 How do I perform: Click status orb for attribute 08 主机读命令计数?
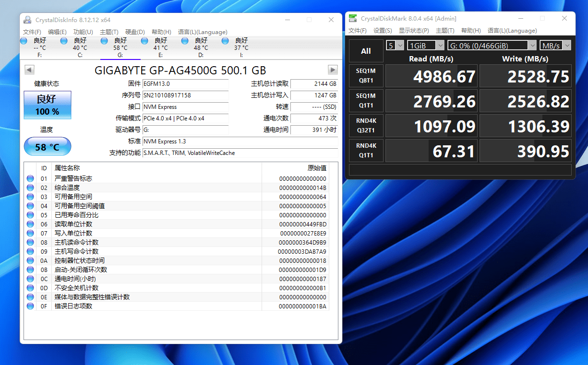31,242
